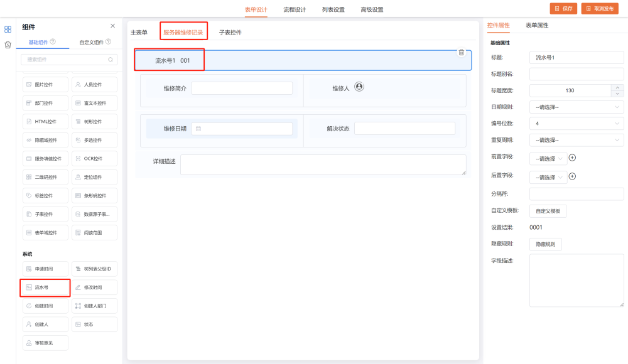Expand the 日期规则 dropdown
This screenshot has height=364, width=628.
click(x=576, y=107)
